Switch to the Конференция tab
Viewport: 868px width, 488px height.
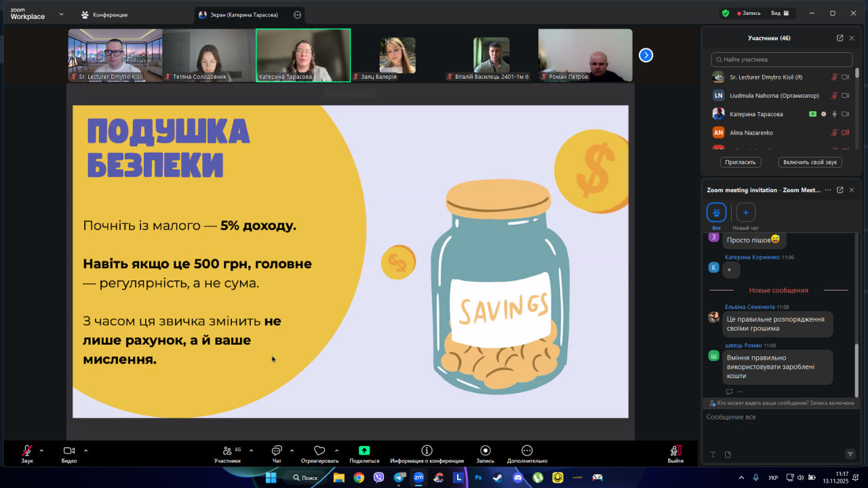pos(104,14)
